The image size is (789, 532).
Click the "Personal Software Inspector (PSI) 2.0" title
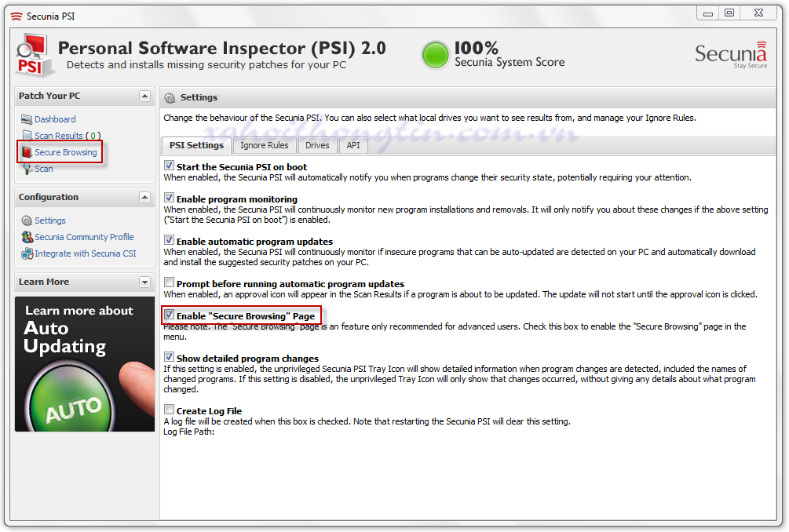pyautogui.click(x=222, y=49)
